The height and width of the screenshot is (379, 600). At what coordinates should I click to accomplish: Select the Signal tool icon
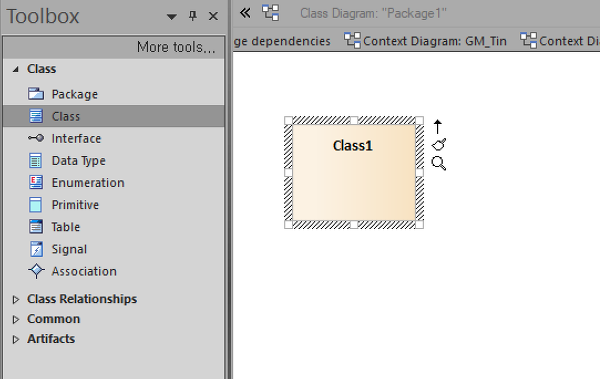(36, 249)
